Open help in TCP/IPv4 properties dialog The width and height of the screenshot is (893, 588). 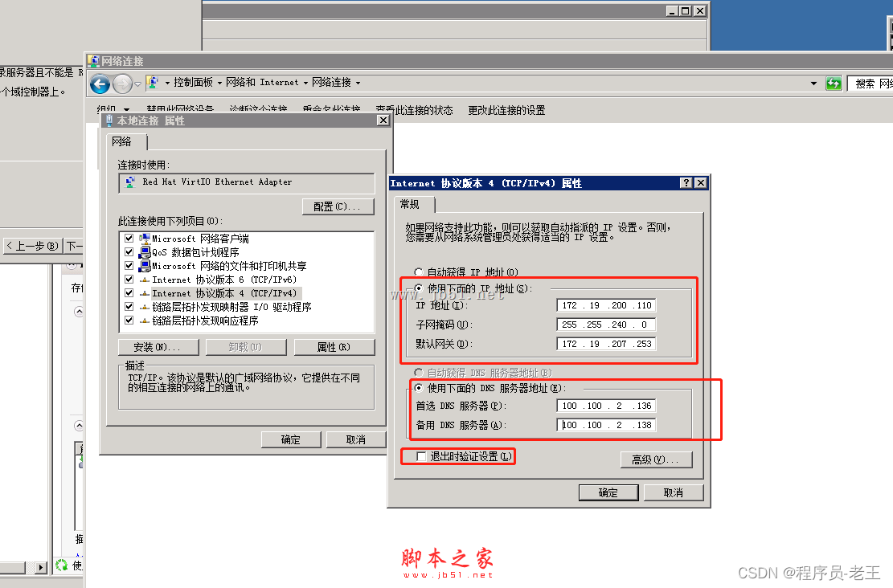[686, 182]
